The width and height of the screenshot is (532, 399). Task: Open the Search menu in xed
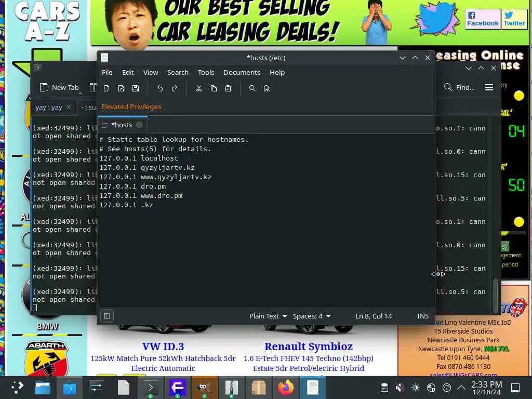(x=178, y=72)
